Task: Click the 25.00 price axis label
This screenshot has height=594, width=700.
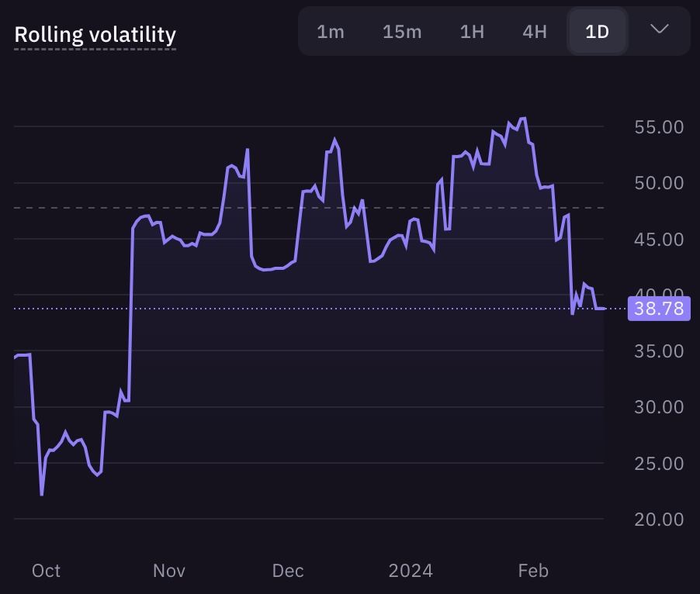Action: coord(659,464)
